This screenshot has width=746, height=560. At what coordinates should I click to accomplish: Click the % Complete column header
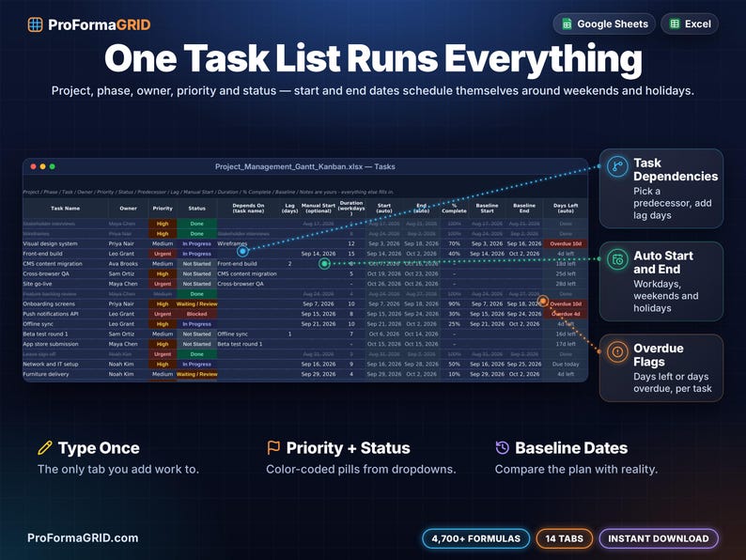click(x=454, y=209)
